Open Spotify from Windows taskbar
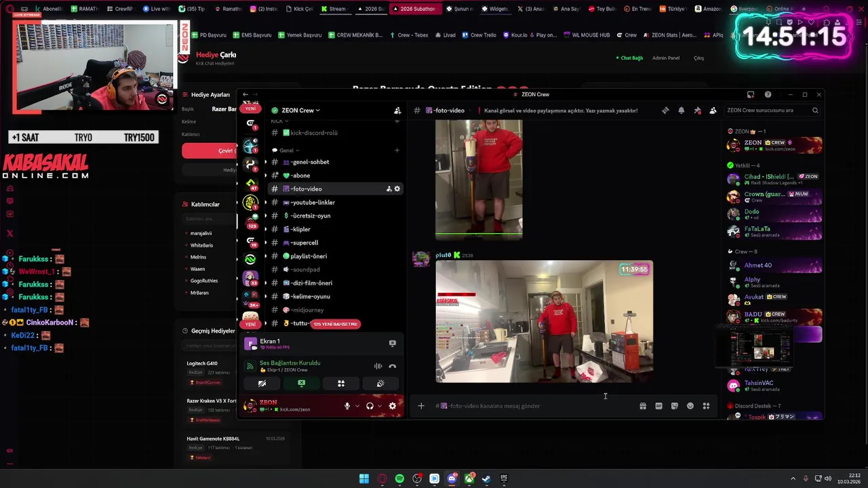The height and width of the screenshot is (488, 868). click(399, 479)
